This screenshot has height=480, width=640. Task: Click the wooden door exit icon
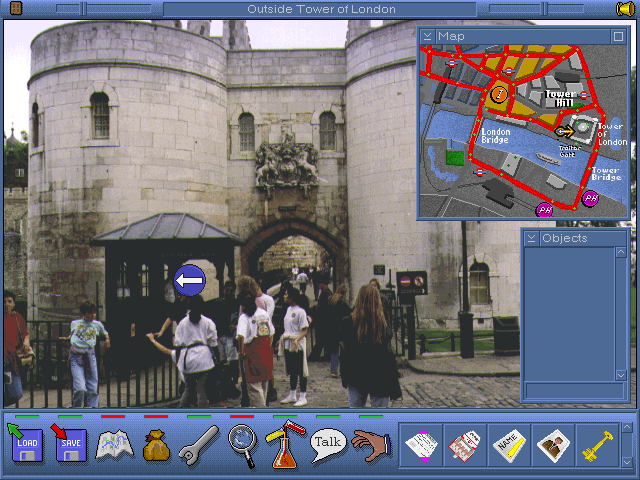tap(16, 8)
